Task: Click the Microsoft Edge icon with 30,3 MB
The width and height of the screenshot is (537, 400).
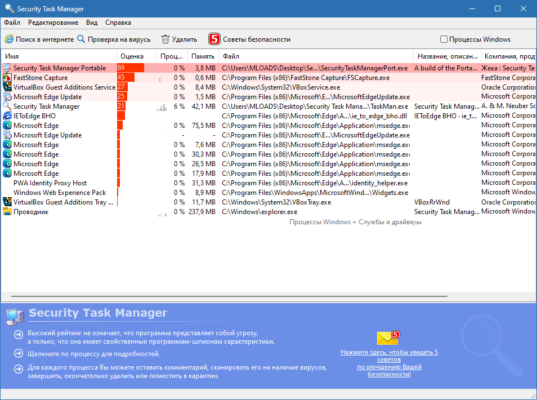Action: pos(7,154)
